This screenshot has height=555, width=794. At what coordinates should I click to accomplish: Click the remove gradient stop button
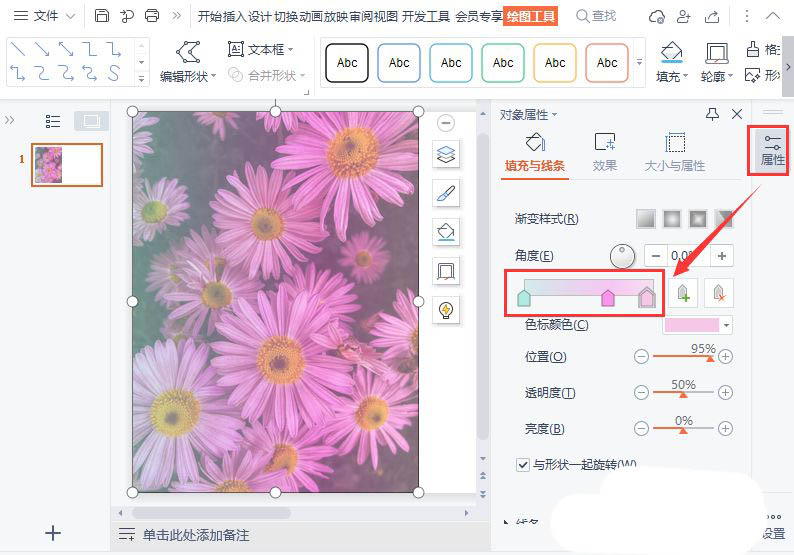718,293
